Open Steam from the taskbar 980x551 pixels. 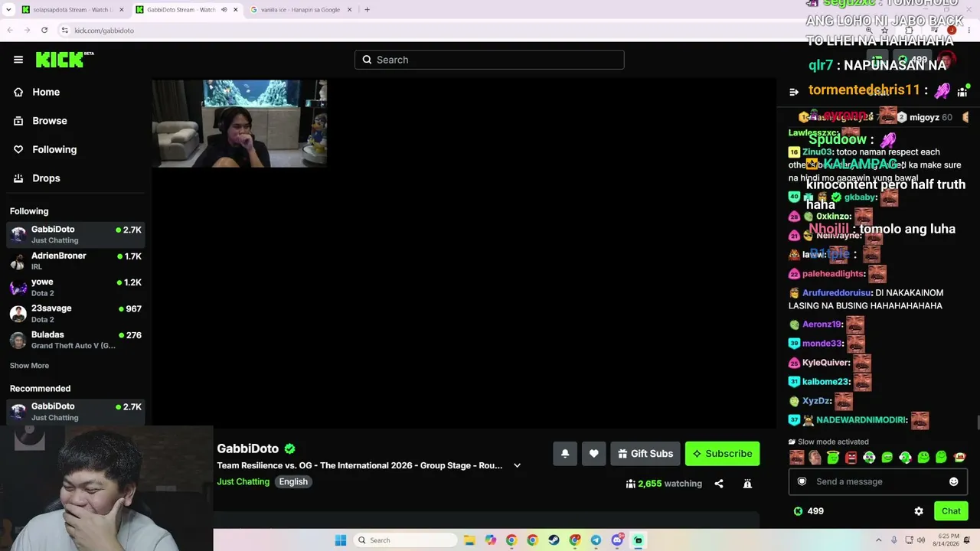coord(554,540)
